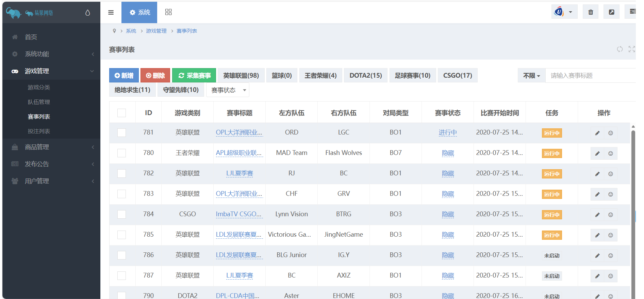Select the 系统 top tab
Screen dimensions: 644x299
tap(139, 12)
